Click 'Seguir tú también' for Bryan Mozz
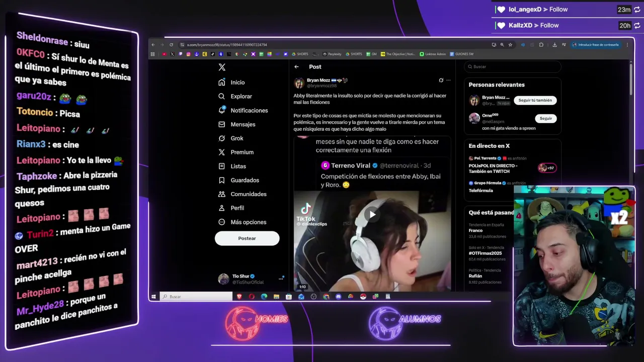This screenshot has width=644, height=362. pos(535,100)
